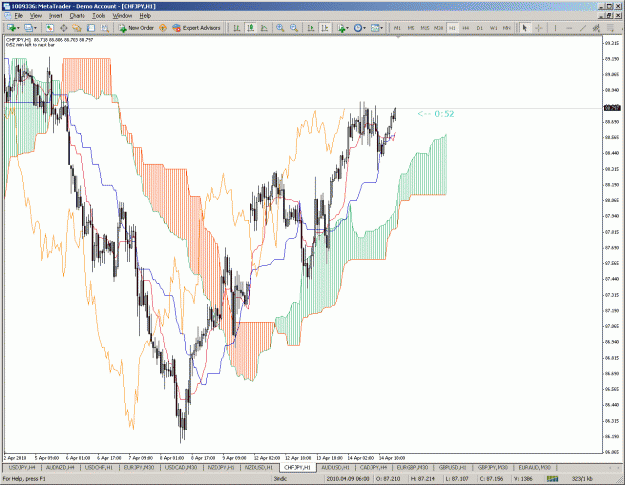Select the W1 timeframe
Image resolution: width=625 pixels, height=485 pixels.
coord(493,28)
